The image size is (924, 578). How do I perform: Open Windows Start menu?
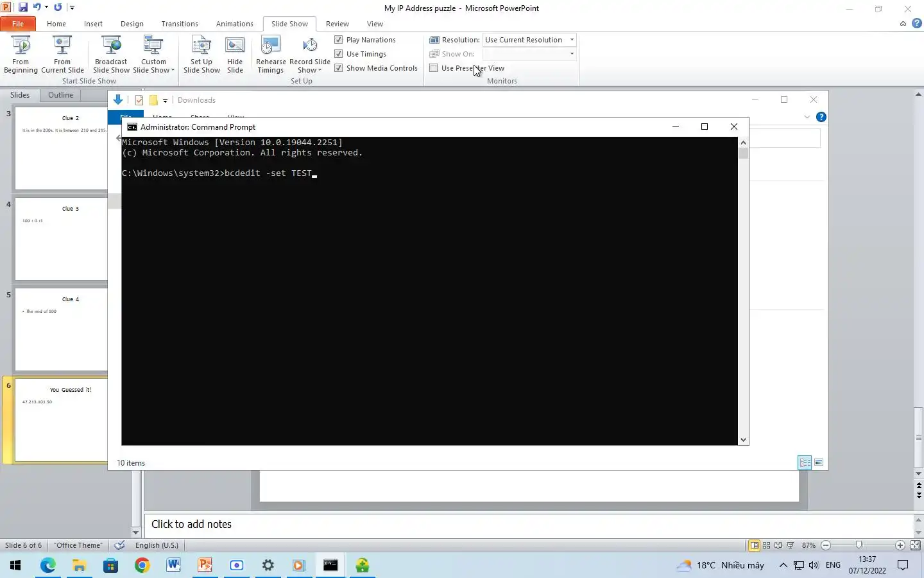point(15,565)
